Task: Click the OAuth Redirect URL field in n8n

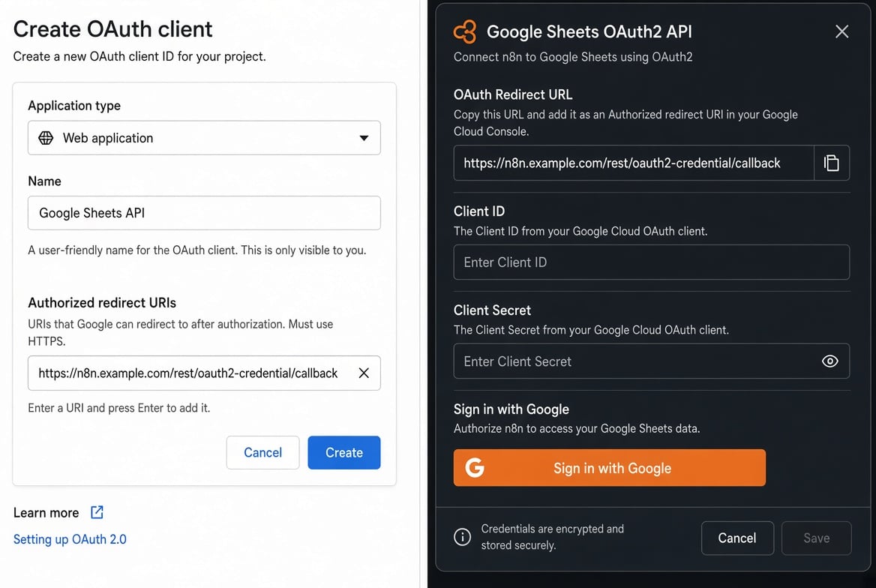Action: coord(634,163)
